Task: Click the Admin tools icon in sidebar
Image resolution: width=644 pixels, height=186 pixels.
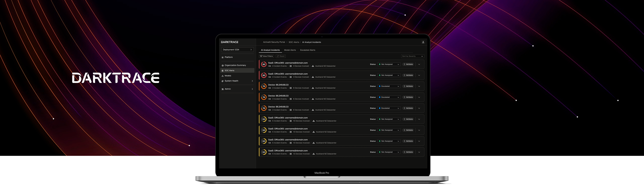Action: pyautogui.click(x=223, y=89)
